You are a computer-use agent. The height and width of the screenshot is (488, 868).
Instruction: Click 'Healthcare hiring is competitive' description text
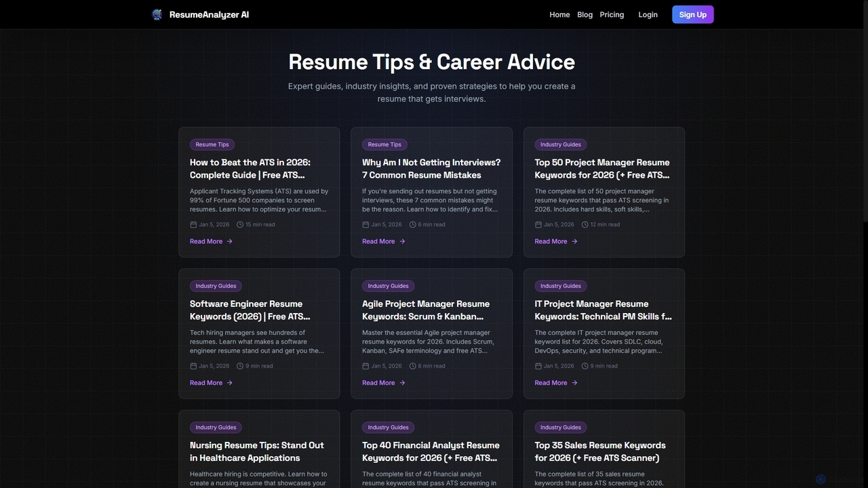pos(258,479)
